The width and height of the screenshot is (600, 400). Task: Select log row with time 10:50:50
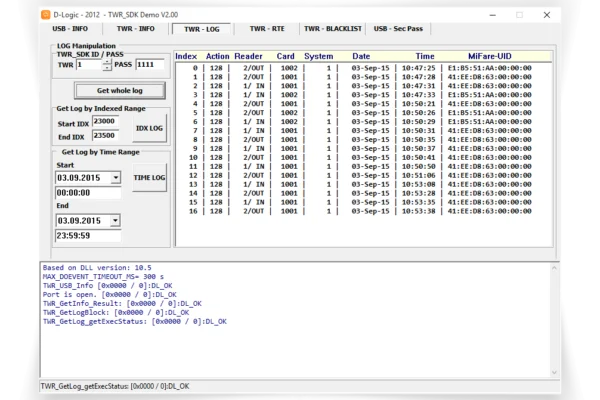pos(362,167)
